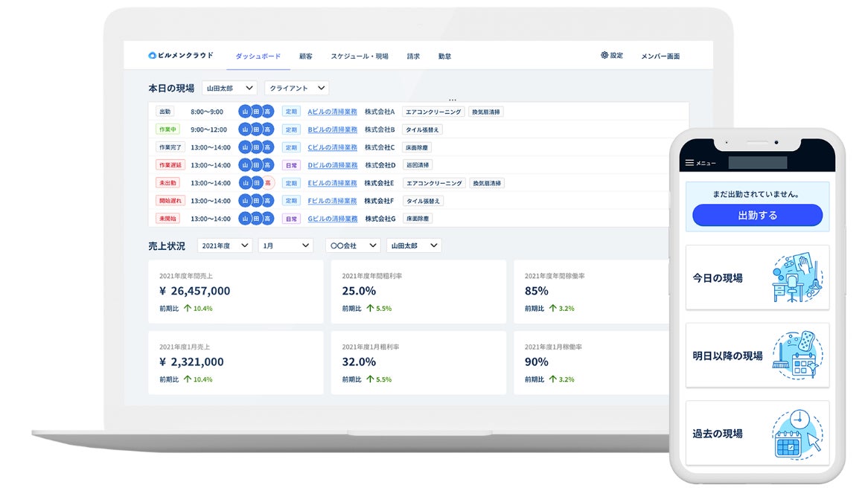Click the 作業完了 status badge
868x488 pixels.
tap(170, 147)
